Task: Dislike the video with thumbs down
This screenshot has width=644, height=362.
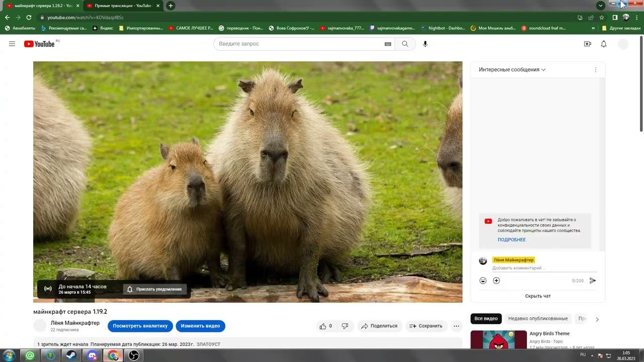Action: click(x=345, y=326)
